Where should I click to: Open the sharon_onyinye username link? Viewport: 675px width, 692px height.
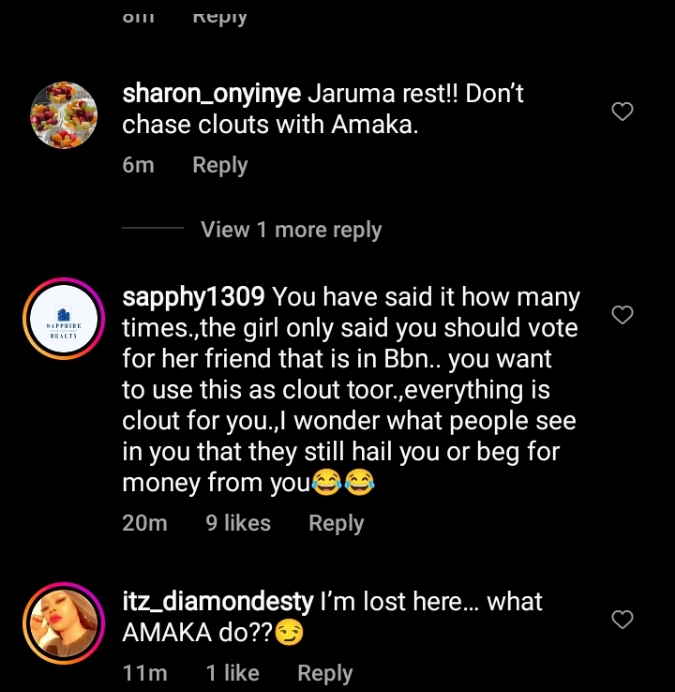point(211,95)
